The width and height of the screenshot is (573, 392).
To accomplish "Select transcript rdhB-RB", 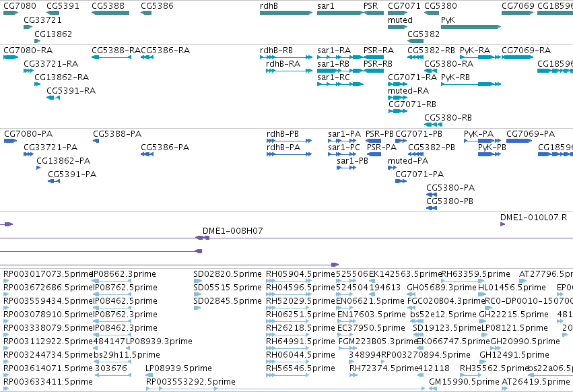I will click(276, 51).
